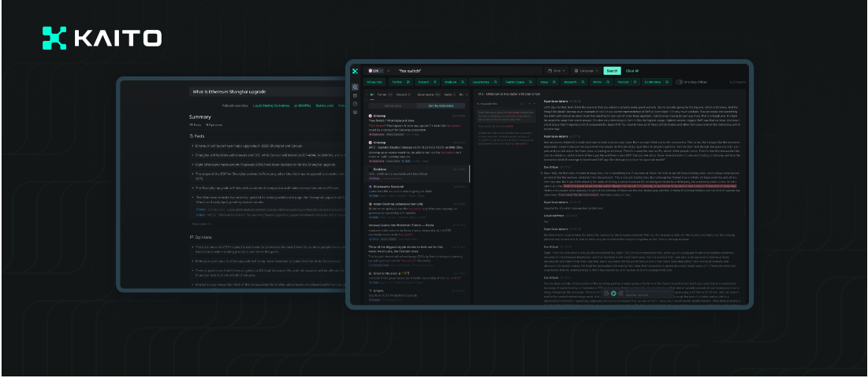Click the green Search button
Viewport: 868px width, 378px height.
click(613, 71)
